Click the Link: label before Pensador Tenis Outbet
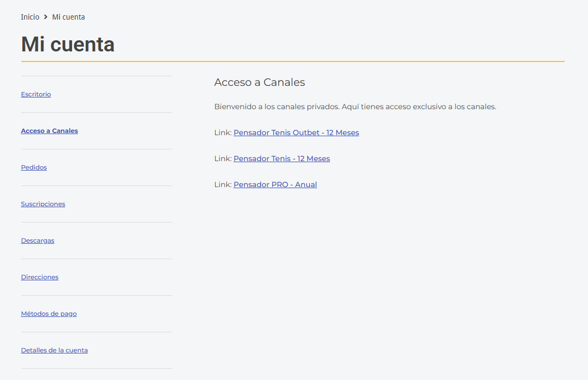Image resolution: width=588 pixels, height=380 pixels. pos(223,132)
